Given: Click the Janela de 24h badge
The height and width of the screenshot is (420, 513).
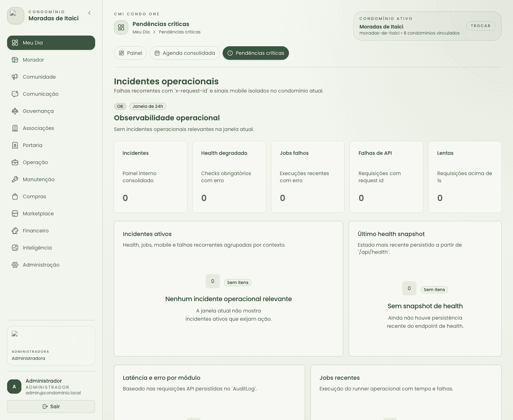Looking at the screenshot, I should (148, 106).
